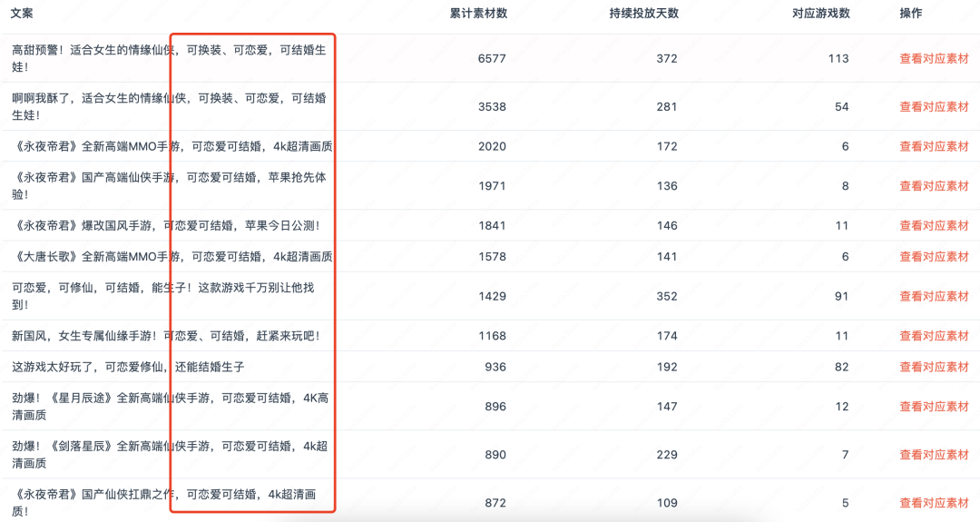
Task: View materials link for 1429 row
Action: point(934,296)
